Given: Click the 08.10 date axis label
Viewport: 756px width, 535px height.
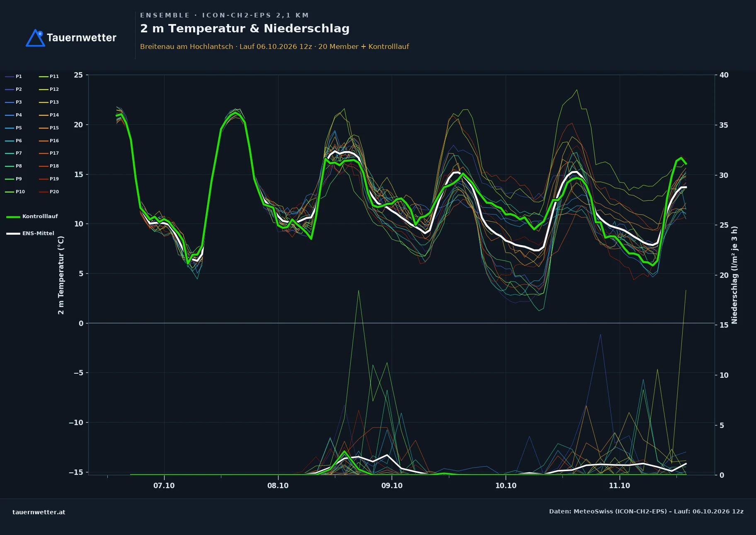Looking at the screenshot, I should pyautogui.click(x=278, y=486).
